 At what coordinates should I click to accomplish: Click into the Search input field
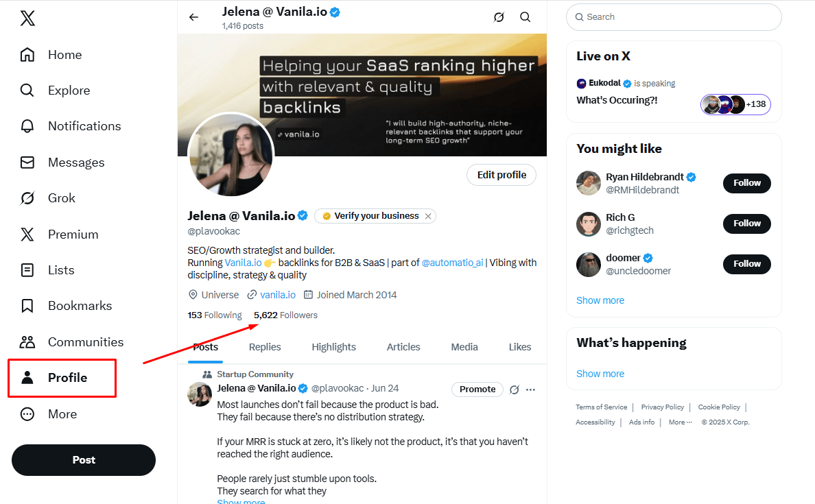pyautogui.click(x=674, y=16)
